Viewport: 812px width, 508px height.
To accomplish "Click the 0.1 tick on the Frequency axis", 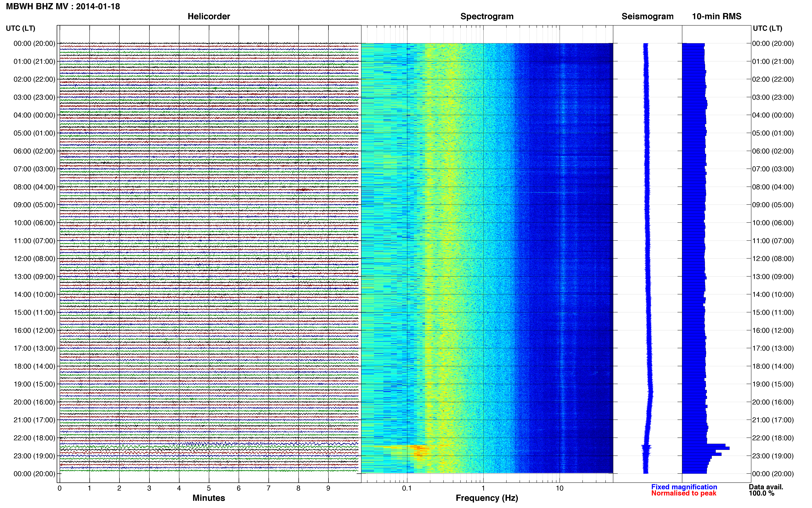I will point(407,488).
